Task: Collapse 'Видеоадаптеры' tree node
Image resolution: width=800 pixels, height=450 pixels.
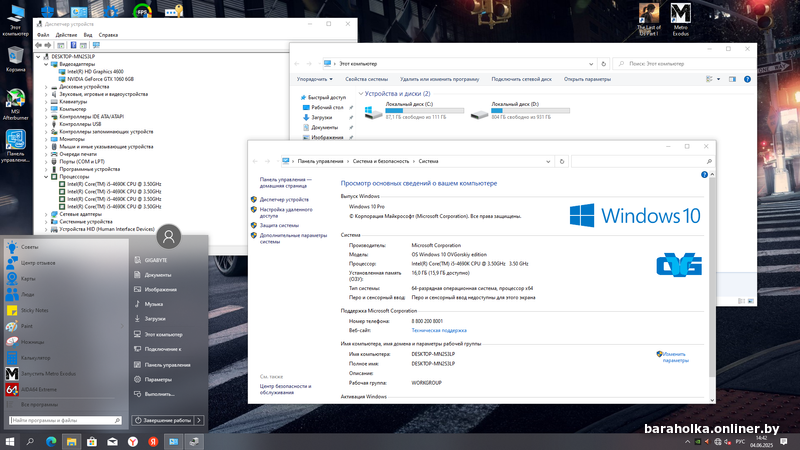Action: pos(46,64)
